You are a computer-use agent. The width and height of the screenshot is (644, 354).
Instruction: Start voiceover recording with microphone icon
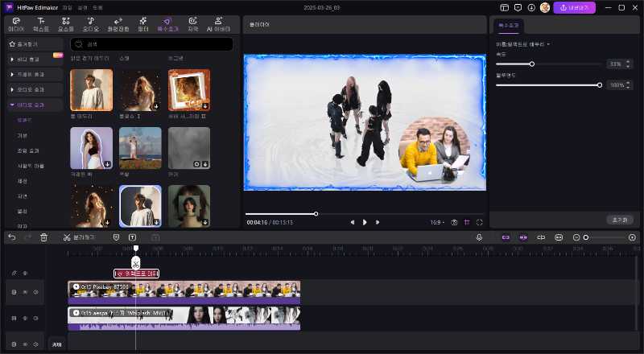click(479, 237)
